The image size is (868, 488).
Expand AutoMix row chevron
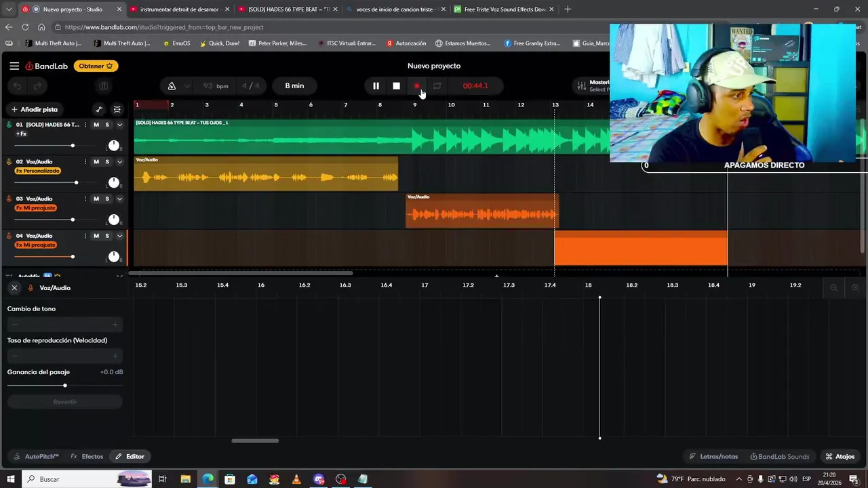pyautogui.click(x=119, y=277)
